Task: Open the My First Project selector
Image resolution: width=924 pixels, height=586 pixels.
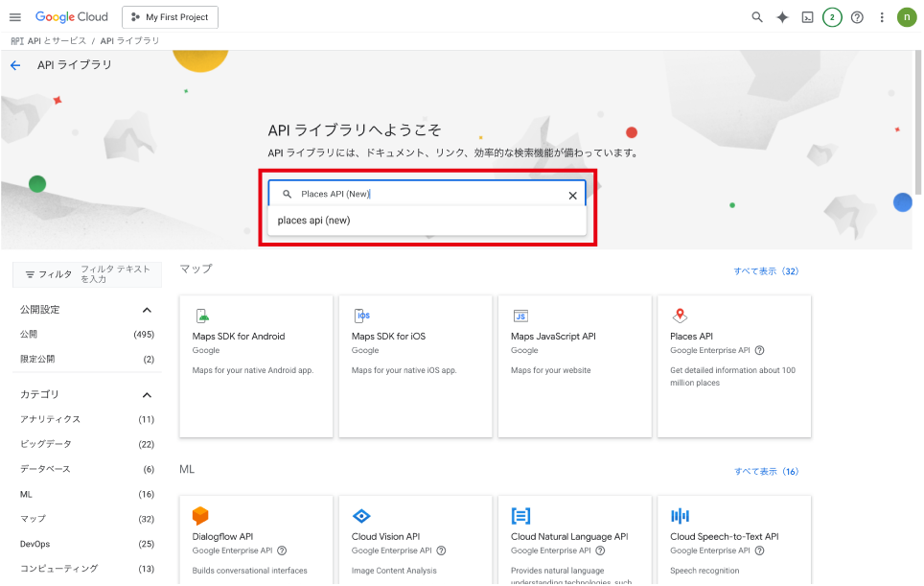Action: tap(170, 17)
